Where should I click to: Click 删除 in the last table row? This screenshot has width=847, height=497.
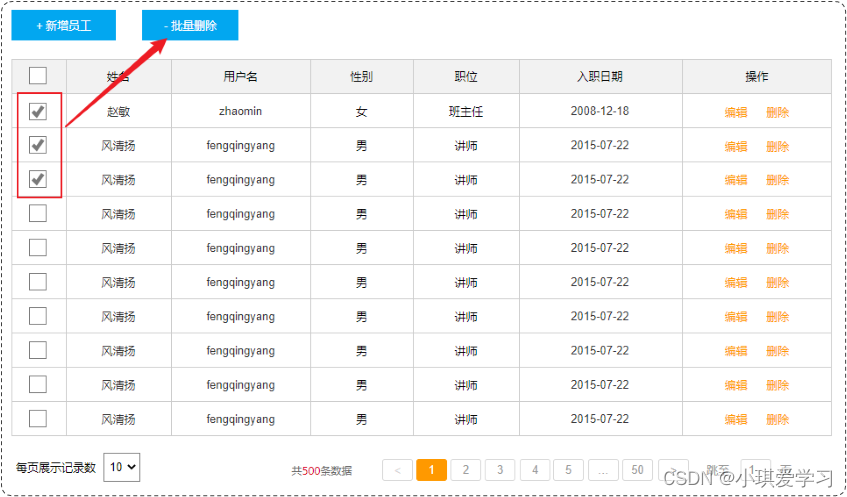tap(777, 419)
